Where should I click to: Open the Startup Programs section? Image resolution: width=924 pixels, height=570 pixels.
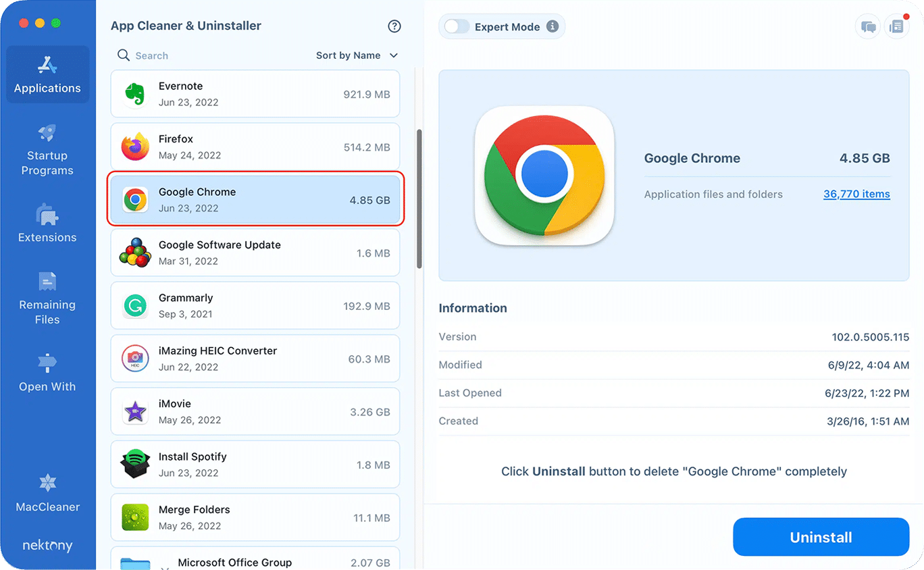[47, 150]
